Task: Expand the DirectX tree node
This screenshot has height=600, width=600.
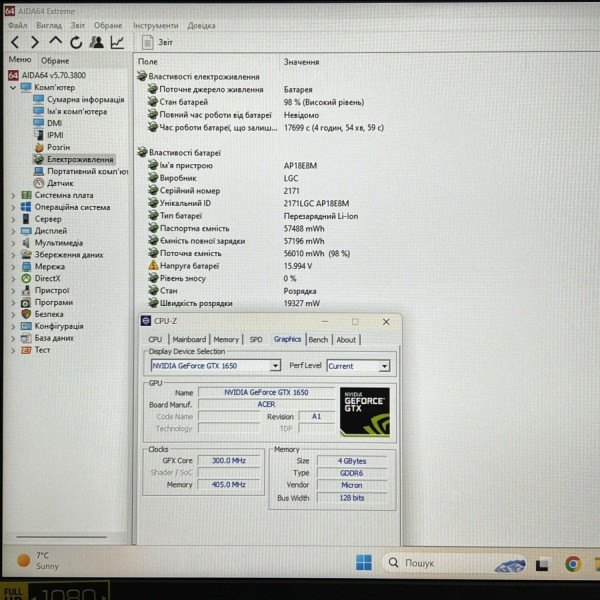Action: click(13, 279)
